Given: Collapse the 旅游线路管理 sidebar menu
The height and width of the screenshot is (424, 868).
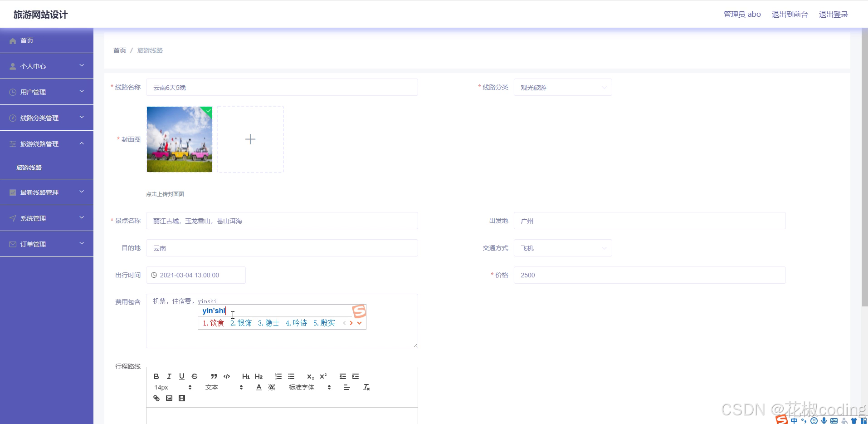Looking at the screenshot, I should (47, 143).
